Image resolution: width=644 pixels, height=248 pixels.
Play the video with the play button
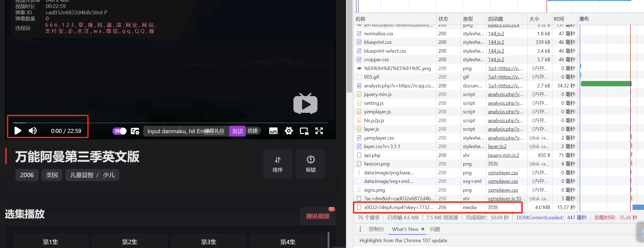coord(18,131)
